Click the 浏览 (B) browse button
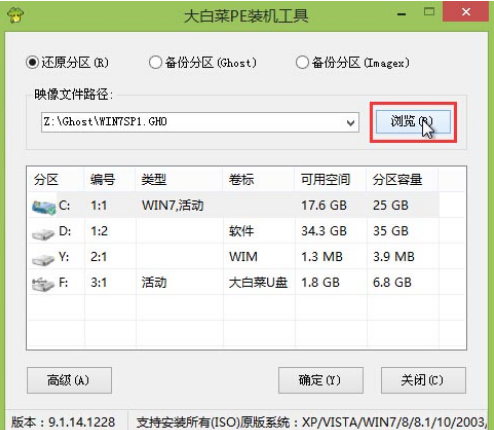This screenshot has height=430, width=494. (x=413, y=122)
